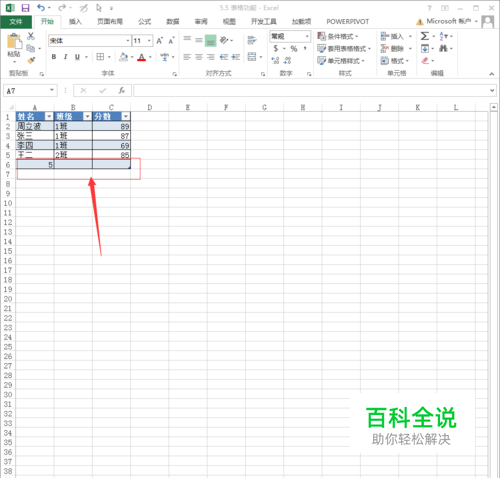Open number format dropdown
This screenshot has height=478, width=500.
coord(307,36)
